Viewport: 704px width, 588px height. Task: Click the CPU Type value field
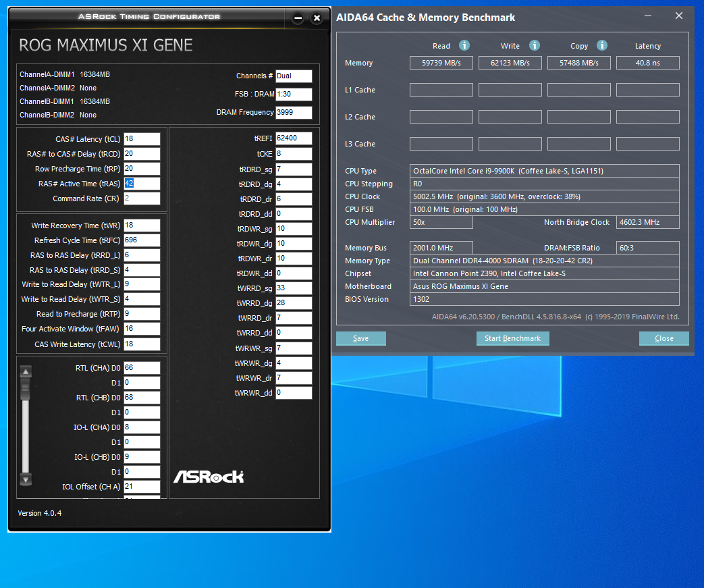point(545,171)
